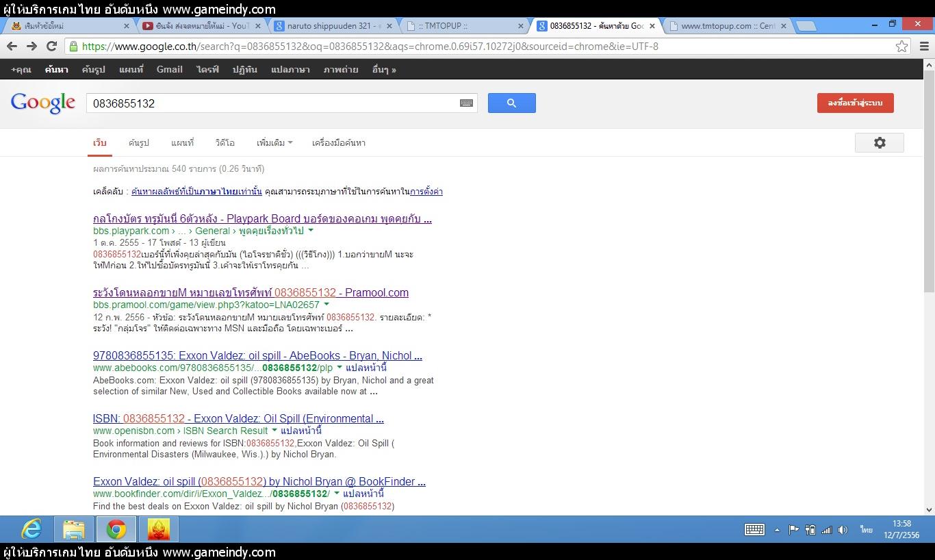Expand dropdown arrow for abebooks.com result

339,368
